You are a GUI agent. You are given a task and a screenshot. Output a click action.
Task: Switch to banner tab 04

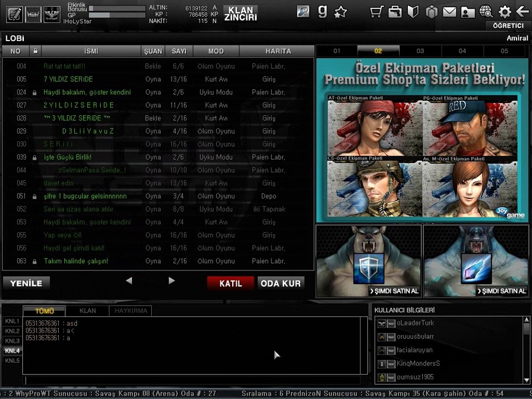pyautogui.click(x=462, y=51)
